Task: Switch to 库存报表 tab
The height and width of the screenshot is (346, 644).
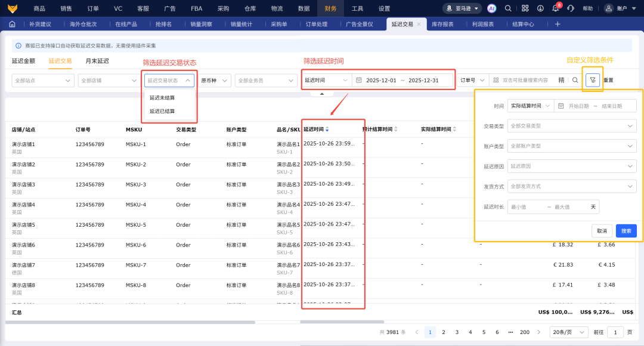Action: click(x=442, y=24)
